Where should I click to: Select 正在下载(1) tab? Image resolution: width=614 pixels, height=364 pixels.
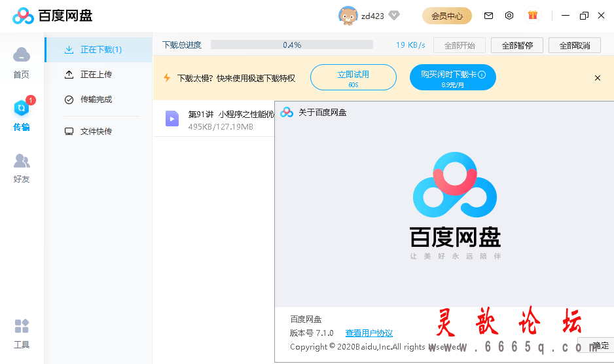[x=99, y=50]
